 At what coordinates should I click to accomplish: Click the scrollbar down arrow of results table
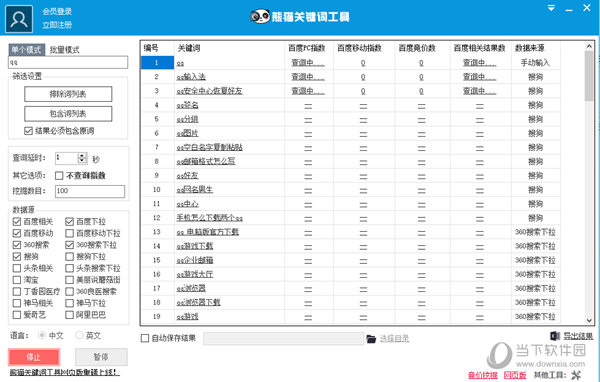(x=589, y=320)
